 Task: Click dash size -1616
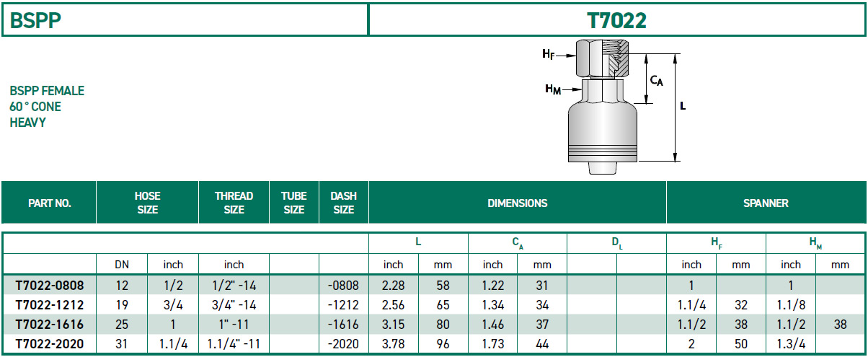343,325
